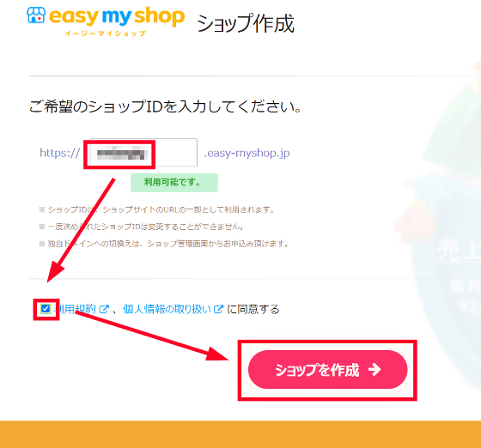Open the 利用規約 terms link
This screenshot has width=481, height=448.
[x=76, y=309]
